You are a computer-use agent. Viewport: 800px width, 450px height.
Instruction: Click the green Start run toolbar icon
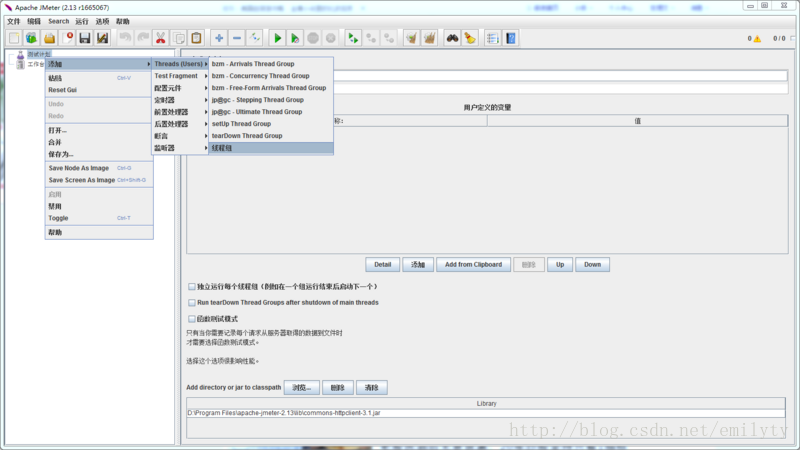point(278,38)
